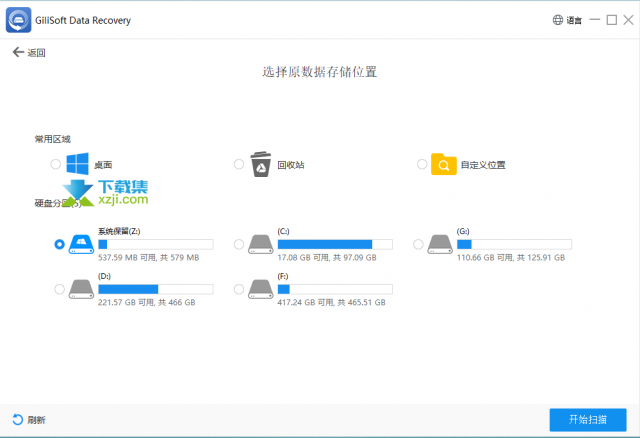Click the G: drive usage bar
640x438 pixels.
click(514, 244)
